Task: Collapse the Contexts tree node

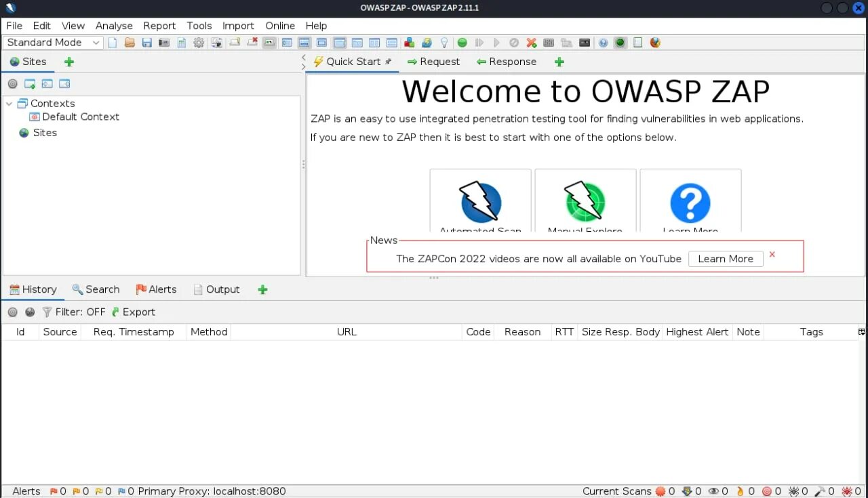Action: pyautogui.click(x=9, y=104)
